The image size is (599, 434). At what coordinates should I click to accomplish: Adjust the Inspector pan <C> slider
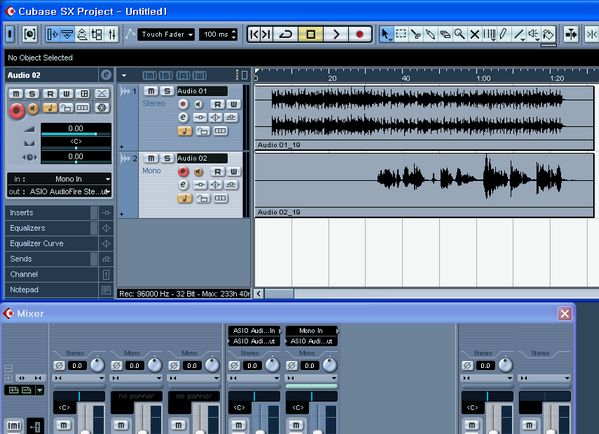point(76,143)
